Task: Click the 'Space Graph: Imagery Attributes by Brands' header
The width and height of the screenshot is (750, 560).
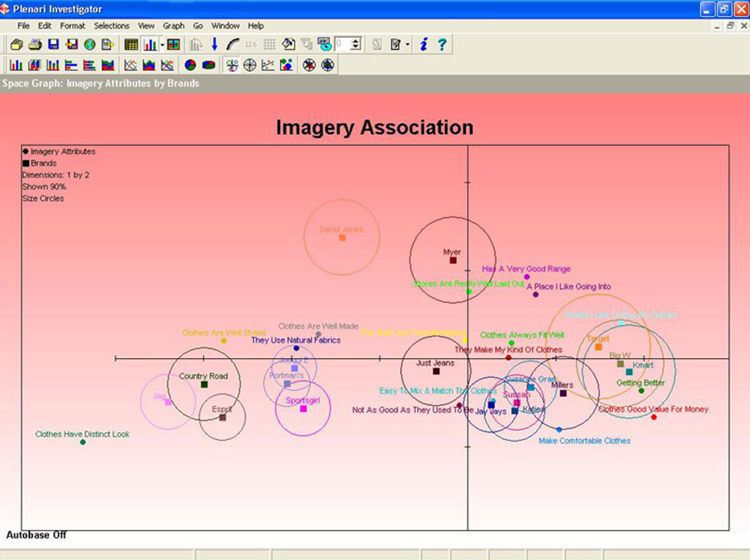Action: pos(101,83)
